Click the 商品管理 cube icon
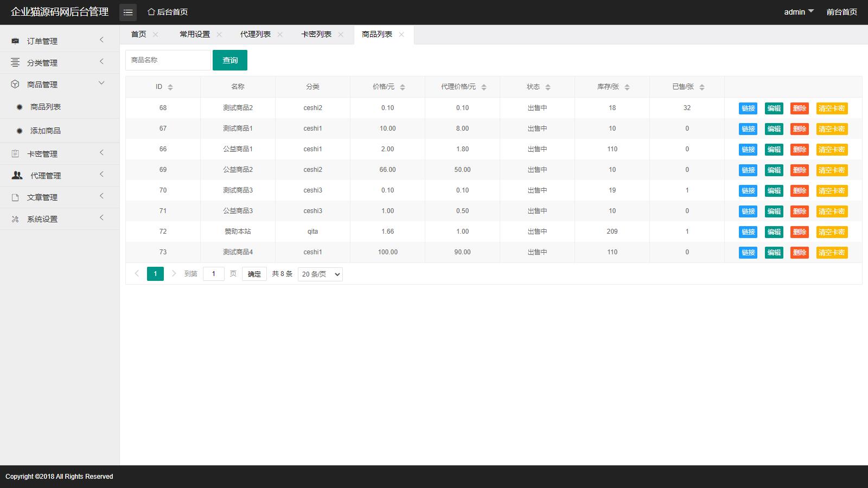 [x=15, y=85]
